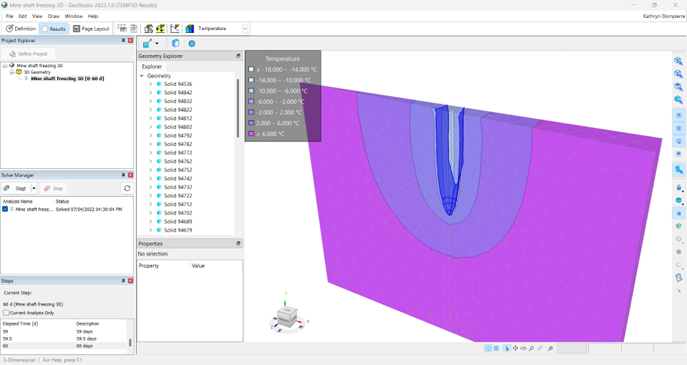
Task: Switch to Definition view mode
Action: 20,28
